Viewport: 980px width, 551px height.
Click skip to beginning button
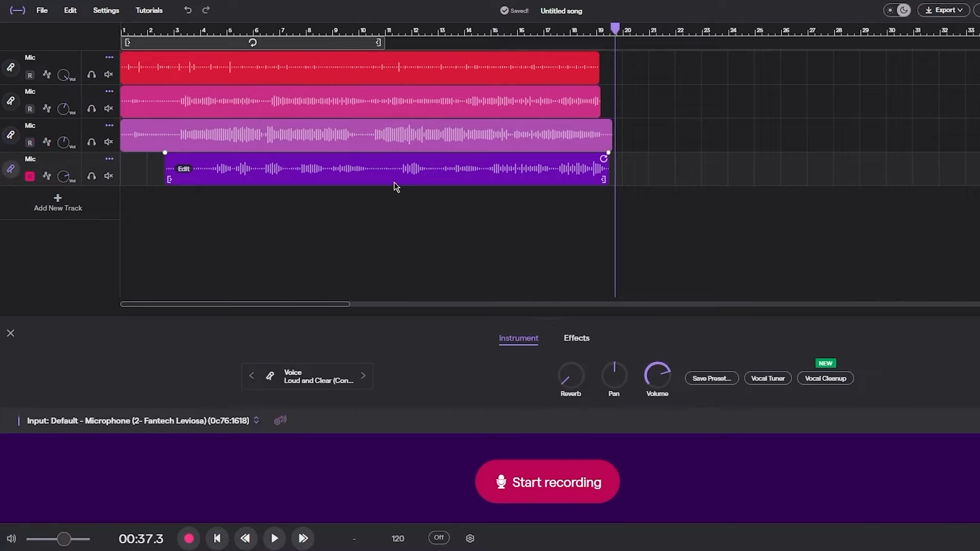217,538
